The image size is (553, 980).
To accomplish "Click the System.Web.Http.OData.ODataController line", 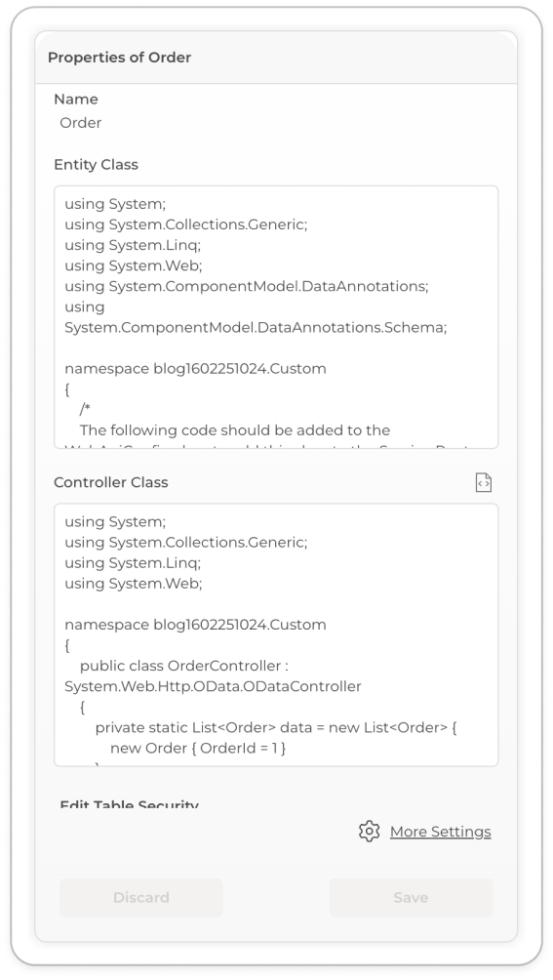I will [x=213, y=687].
